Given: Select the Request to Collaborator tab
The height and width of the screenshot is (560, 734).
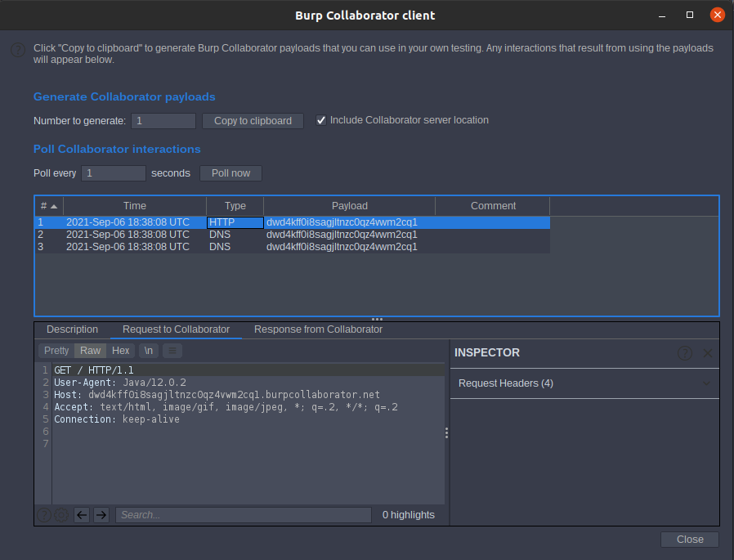Looking at the screenshot, I should pyautogui.click(x=176, y=329).
